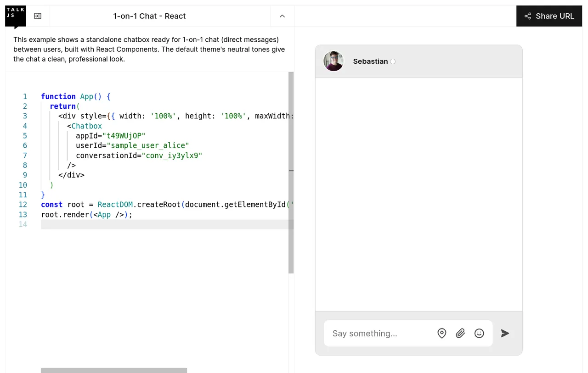Click the share icon inside Share URL button
The image size is (588, 373).
pos(527,16)
